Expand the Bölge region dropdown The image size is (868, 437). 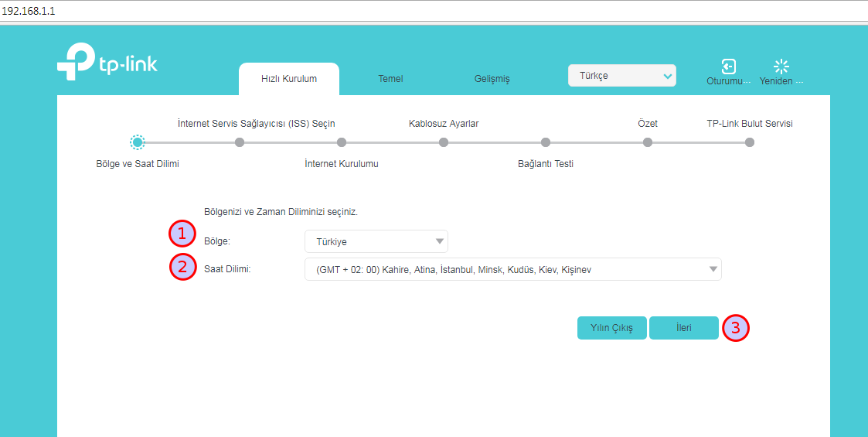[x=376, y=241]
